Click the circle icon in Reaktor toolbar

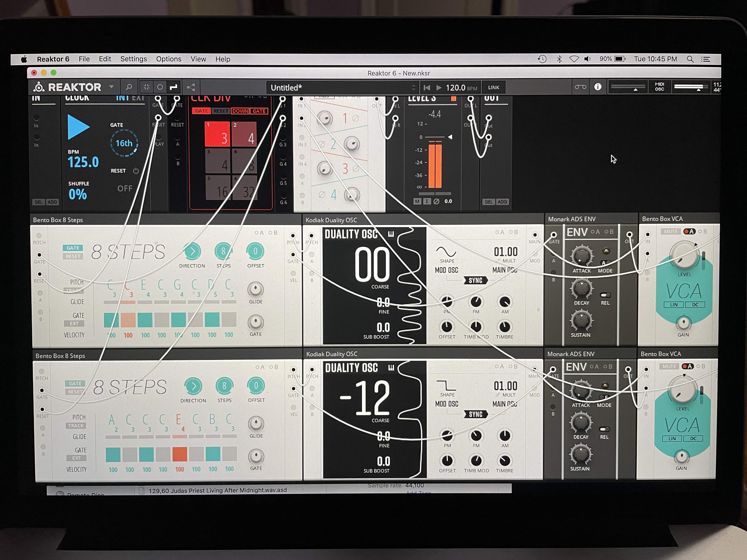pos(160,87)
